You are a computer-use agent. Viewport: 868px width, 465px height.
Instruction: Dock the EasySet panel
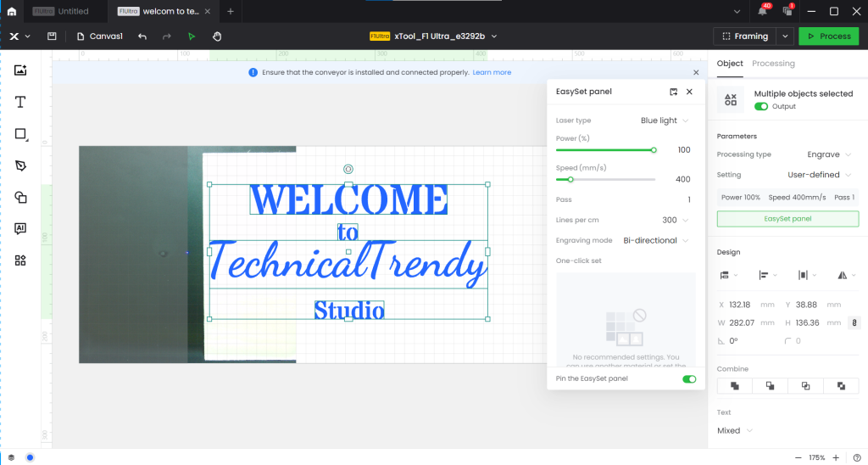(x=673, y=92)
